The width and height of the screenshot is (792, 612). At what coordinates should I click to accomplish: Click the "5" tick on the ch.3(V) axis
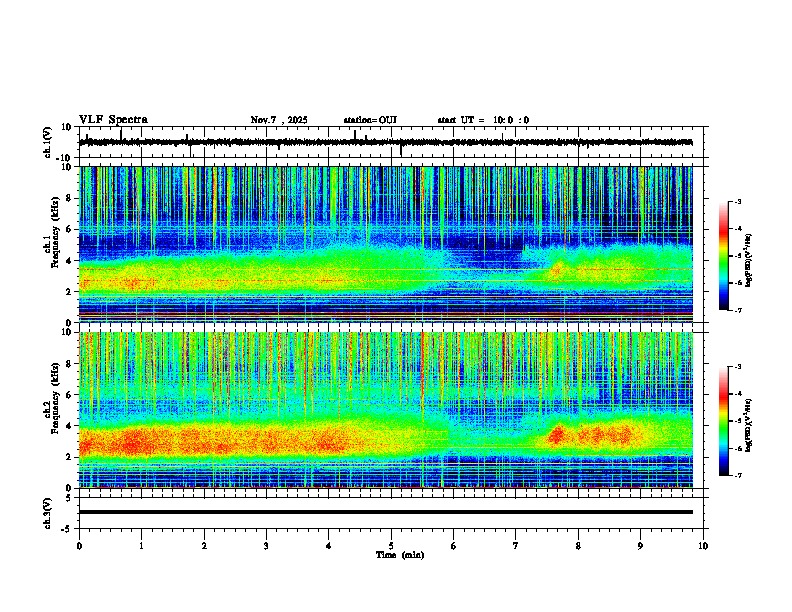pos(69,498)
